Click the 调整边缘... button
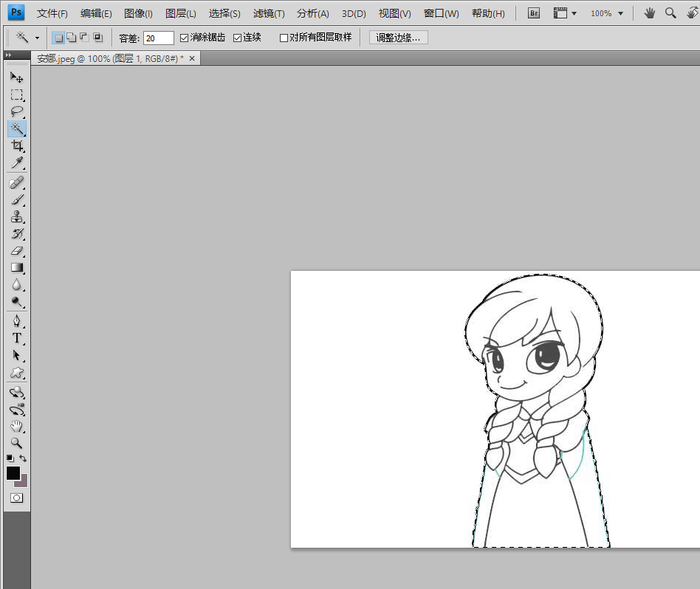700x589 pixels. (398, 38)
